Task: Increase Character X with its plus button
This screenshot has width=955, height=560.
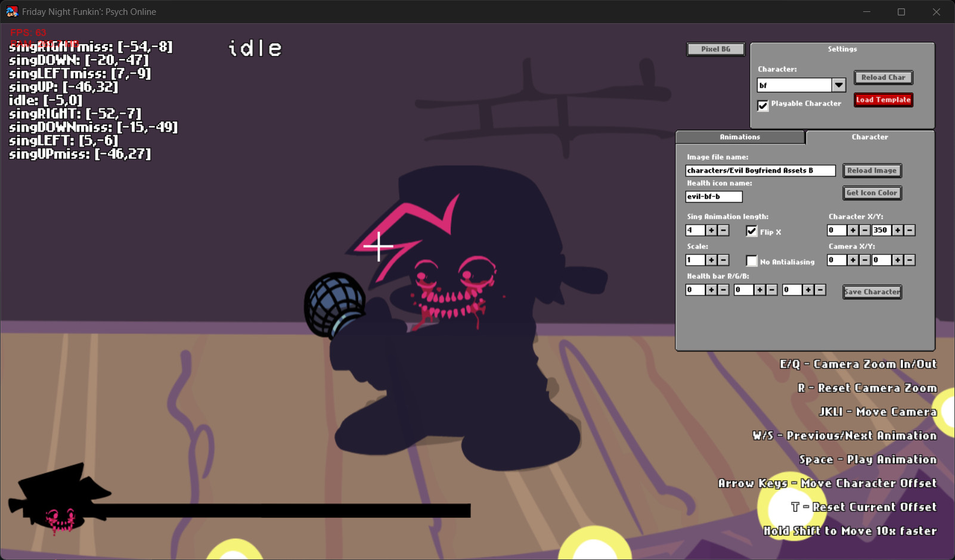Action: (x=853, y=230)
